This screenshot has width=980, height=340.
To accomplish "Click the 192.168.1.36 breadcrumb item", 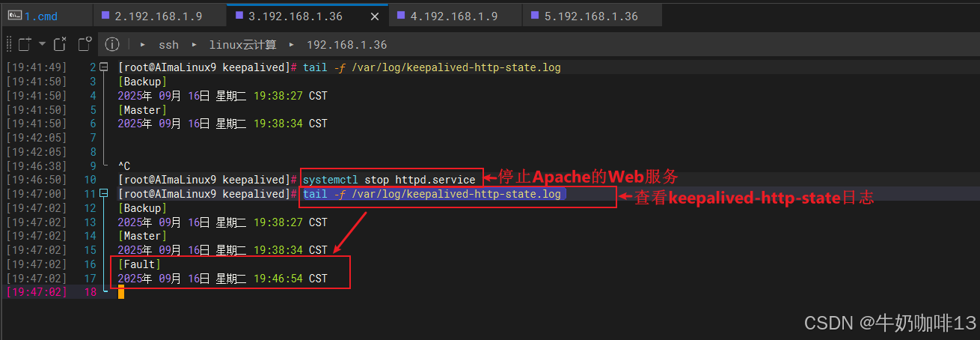I will coord(346,45).
